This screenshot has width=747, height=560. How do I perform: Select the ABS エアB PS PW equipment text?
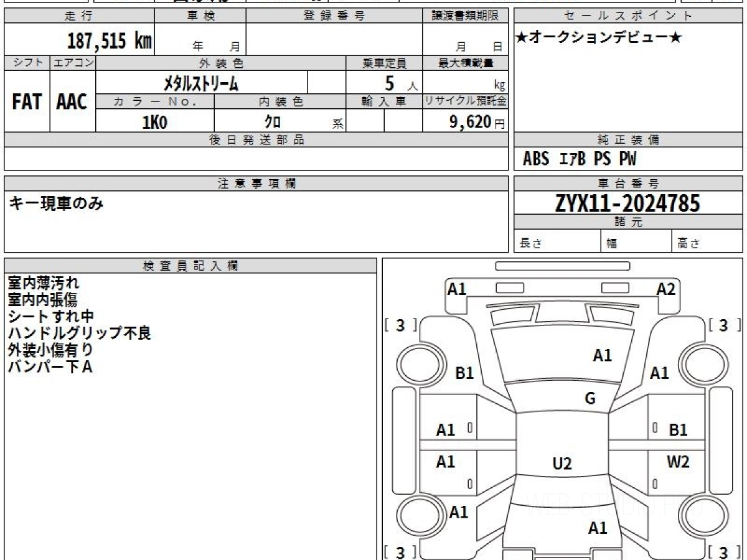tap(580, 160)
